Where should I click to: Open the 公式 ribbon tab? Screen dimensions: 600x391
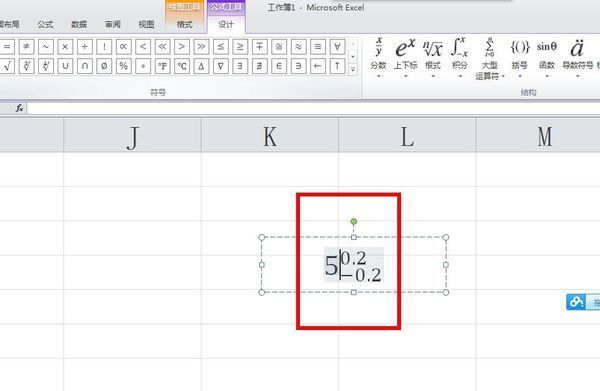(x=45, y=24)
